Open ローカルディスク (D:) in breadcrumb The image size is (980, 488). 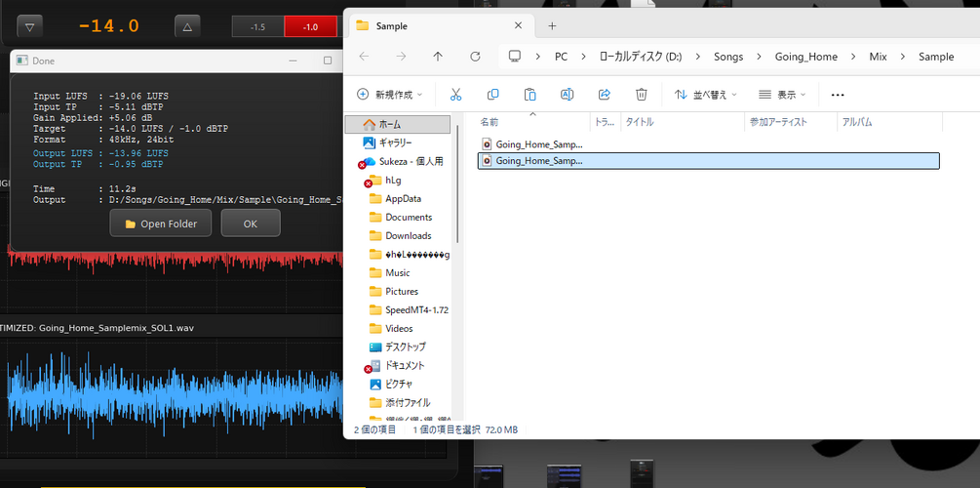click(641, 57)
